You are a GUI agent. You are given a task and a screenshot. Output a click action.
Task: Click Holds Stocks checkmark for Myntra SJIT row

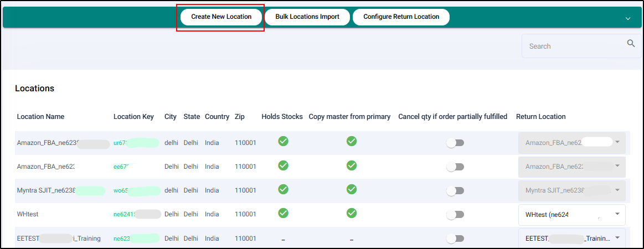click(283, 189)
